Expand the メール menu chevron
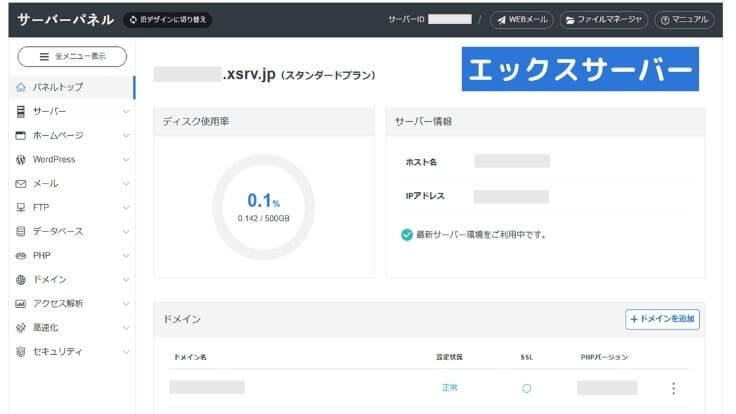 tap(126, 184)
